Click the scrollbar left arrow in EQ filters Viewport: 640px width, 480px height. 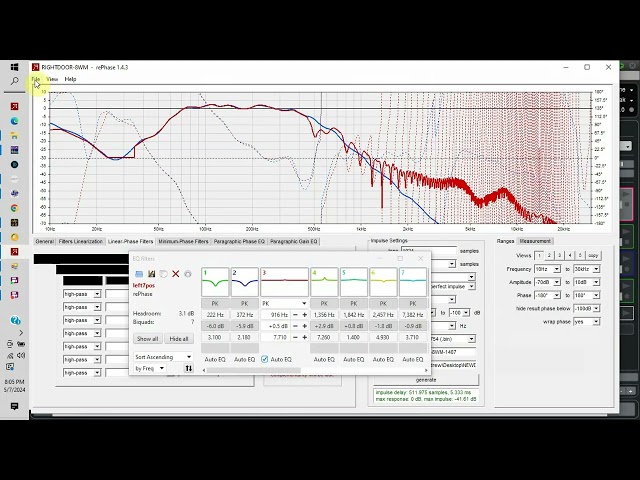[x=204, y=370]
